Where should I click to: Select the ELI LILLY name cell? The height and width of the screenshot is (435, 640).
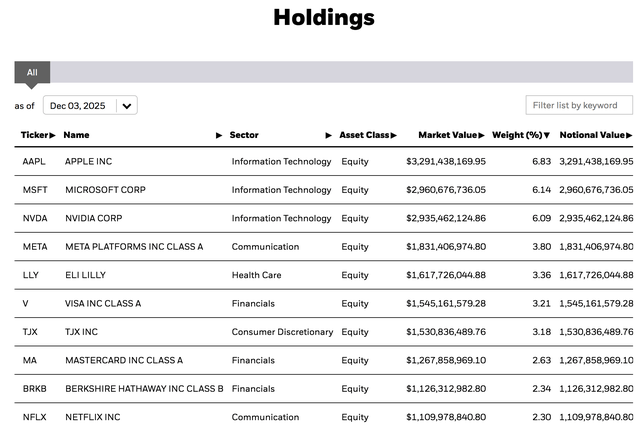85,275
